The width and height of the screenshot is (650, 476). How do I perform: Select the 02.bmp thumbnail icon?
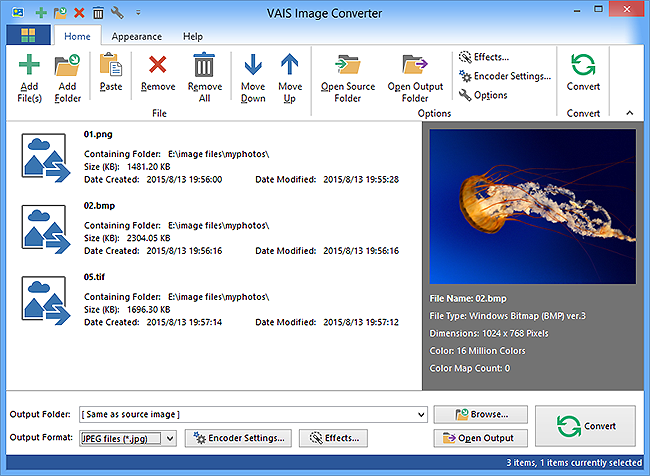click(46, 229)
